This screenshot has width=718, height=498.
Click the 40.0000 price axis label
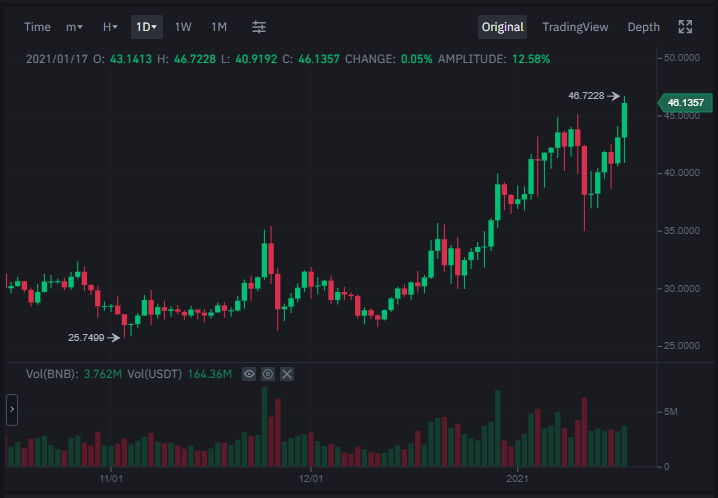[682, 173]
